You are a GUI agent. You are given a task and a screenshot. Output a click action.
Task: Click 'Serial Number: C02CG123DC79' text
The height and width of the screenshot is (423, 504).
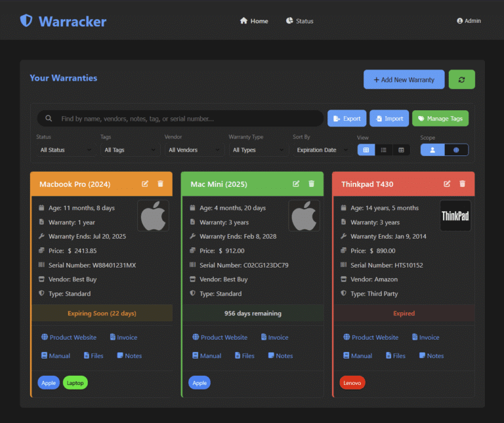(244, 265)
